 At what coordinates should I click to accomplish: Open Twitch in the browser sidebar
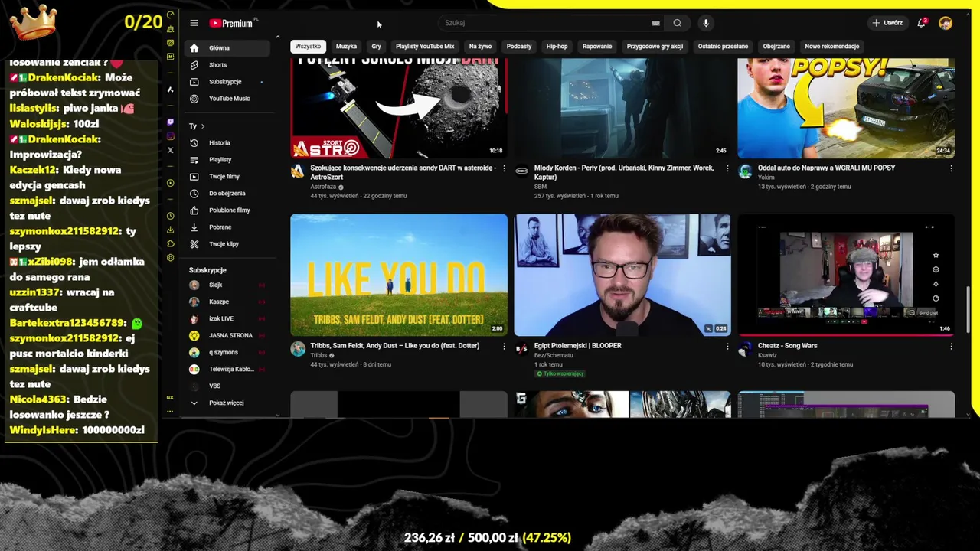tap(170, 122)
